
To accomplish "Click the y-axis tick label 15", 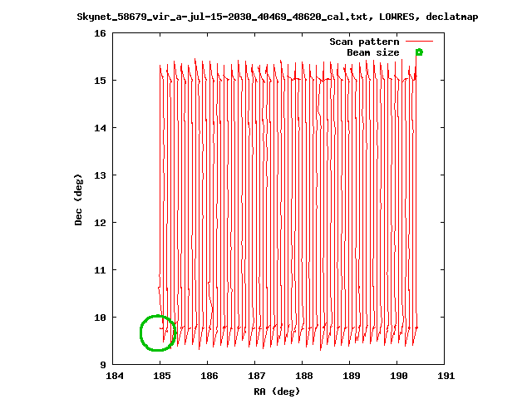I will tap(100, 81).
